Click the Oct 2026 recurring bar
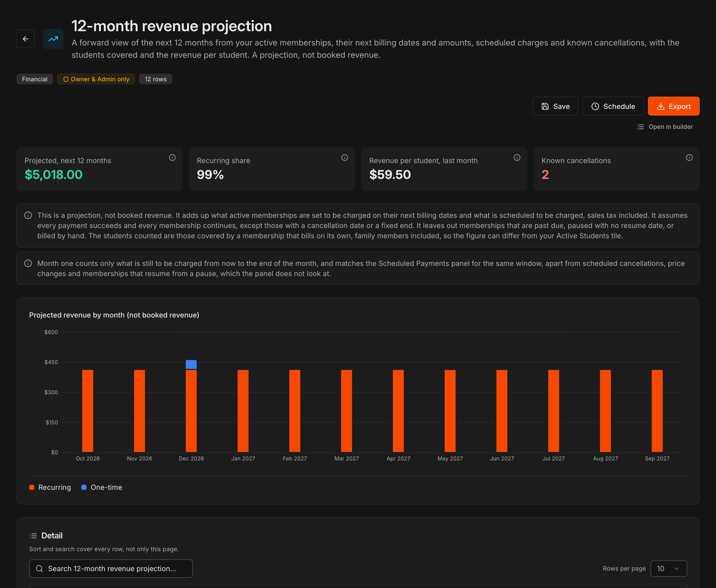Screen dimensions: 716x588 [88, 411]
